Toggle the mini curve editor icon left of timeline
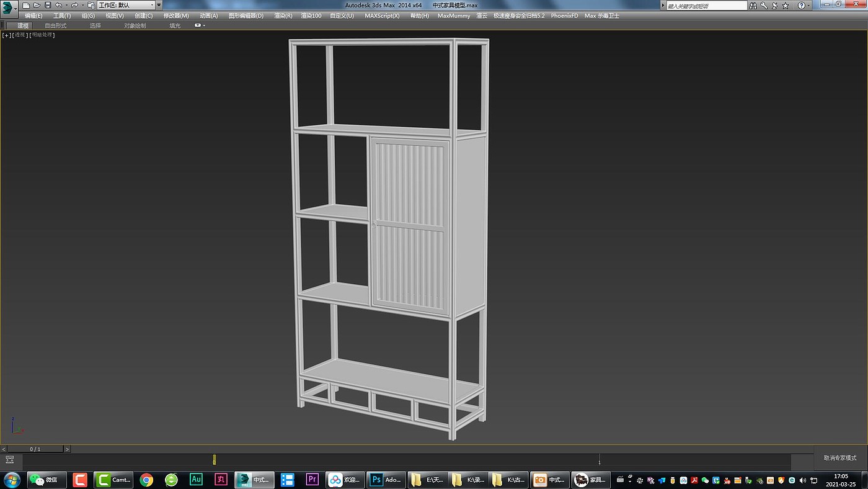868x489 pixels. [x=10, y=460]
